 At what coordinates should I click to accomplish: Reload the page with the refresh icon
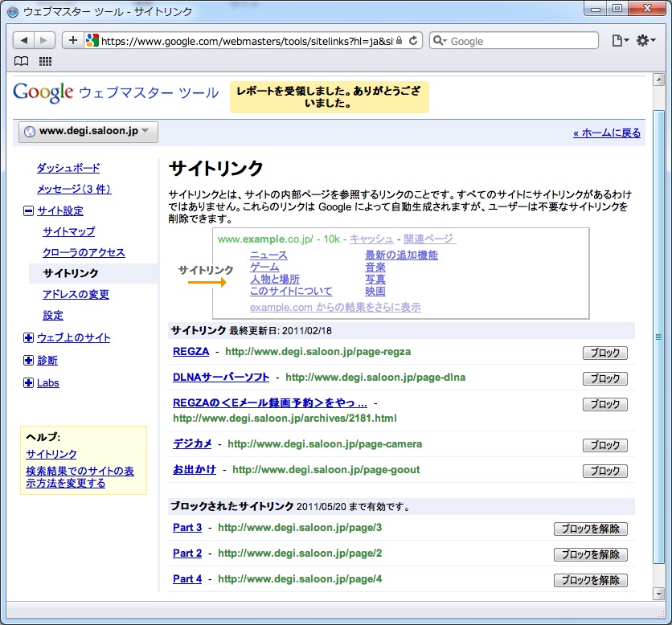[x=413, y=41]
